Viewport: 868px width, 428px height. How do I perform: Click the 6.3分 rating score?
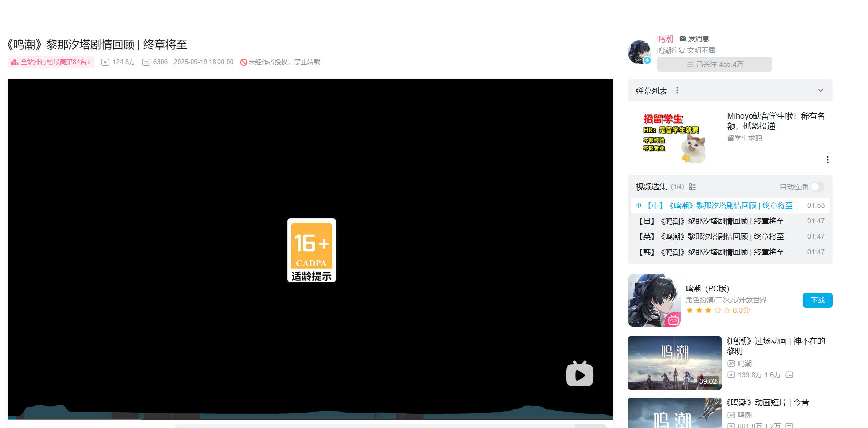(x=741, y=310)
